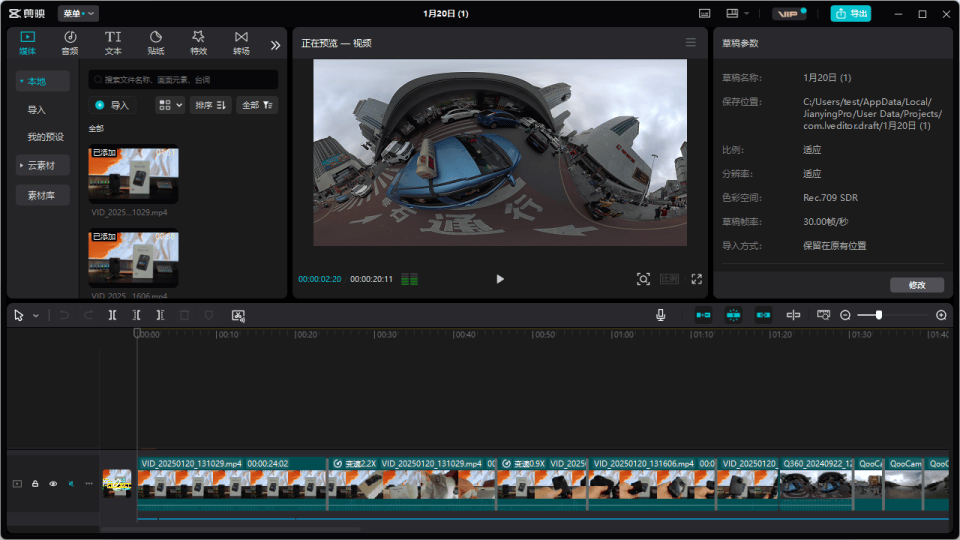
Task: Open the grid view mode dropdown
Action: point(170,105)
